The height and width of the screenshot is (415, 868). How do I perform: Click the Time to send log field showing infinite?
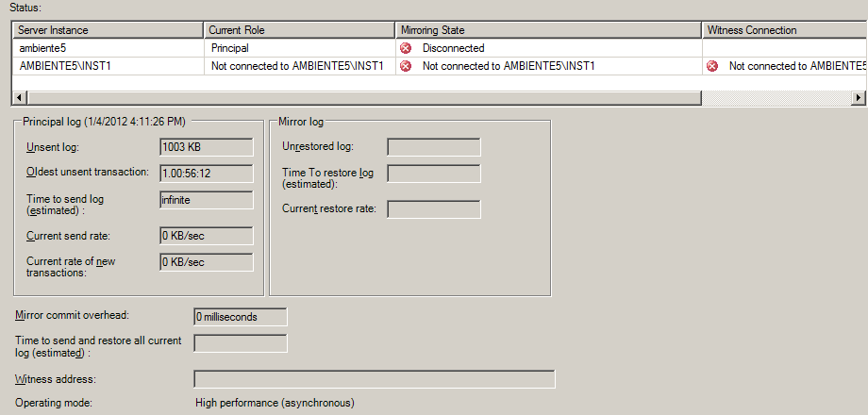coord(207,200)
